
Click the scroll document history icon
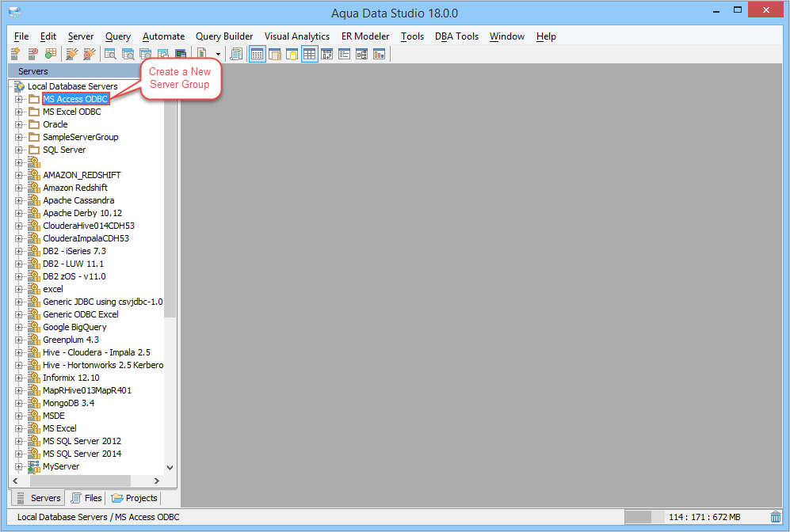(236, 54)
